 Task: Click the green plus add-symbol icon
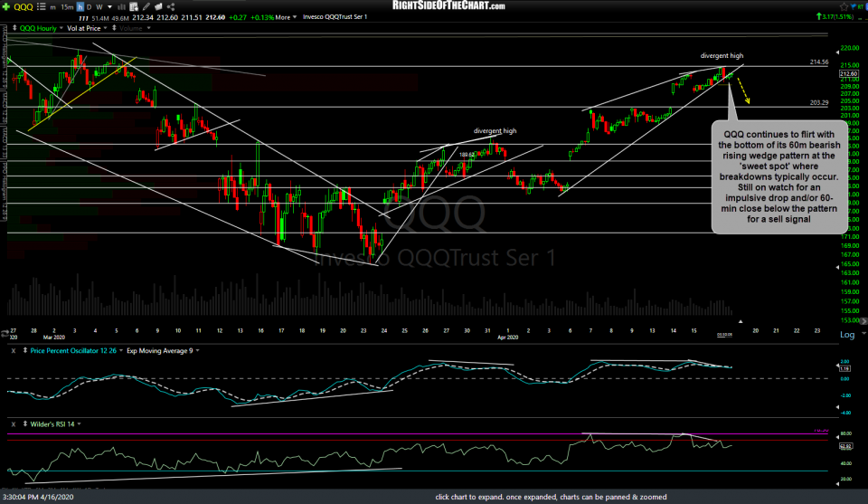click(x=6, y=6)
